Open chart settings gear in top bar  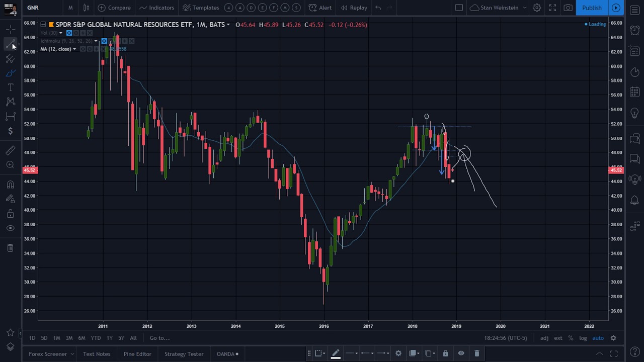pyautogui.click(x=537, y=8)
